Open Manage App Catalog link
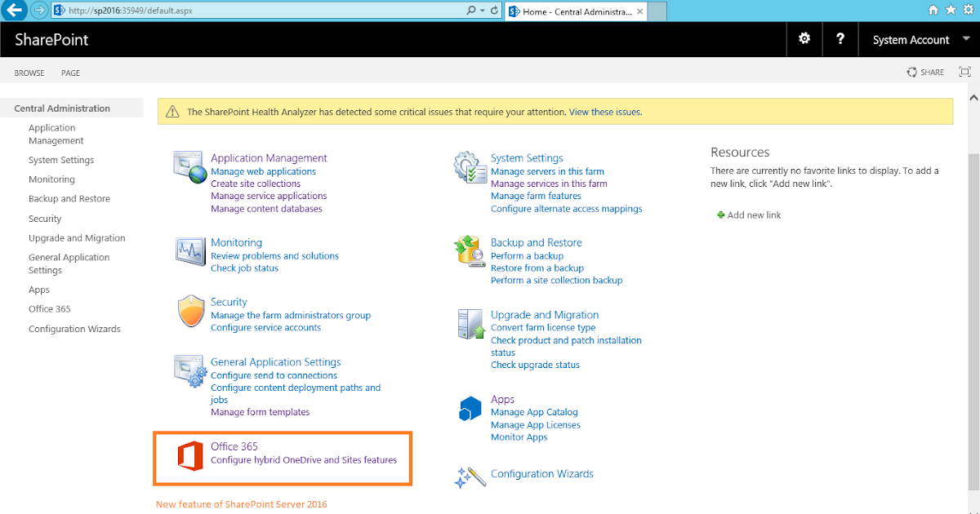Image resolution: width=980 pixels, height=514 pixels. tap(534, 412)
